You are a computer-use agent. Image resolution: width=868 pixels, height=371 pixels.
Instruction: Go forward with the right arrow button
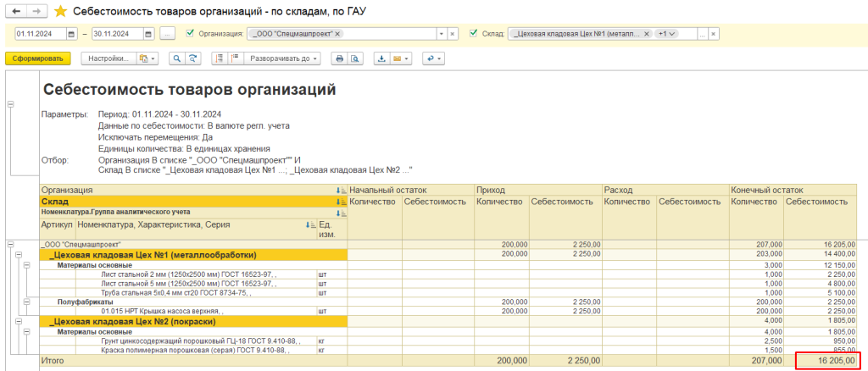click(36, 11)
